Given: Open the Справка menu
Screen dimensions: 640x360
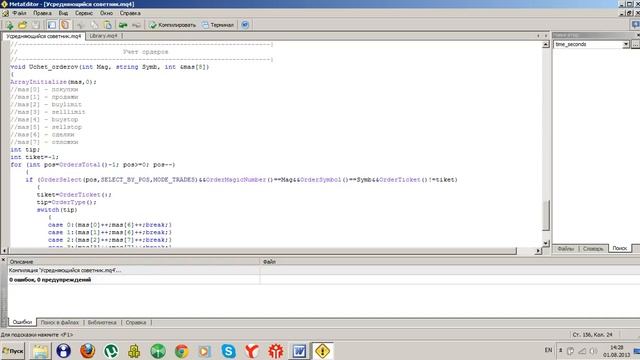Looking at the screenshot, I should coord(130,13).
